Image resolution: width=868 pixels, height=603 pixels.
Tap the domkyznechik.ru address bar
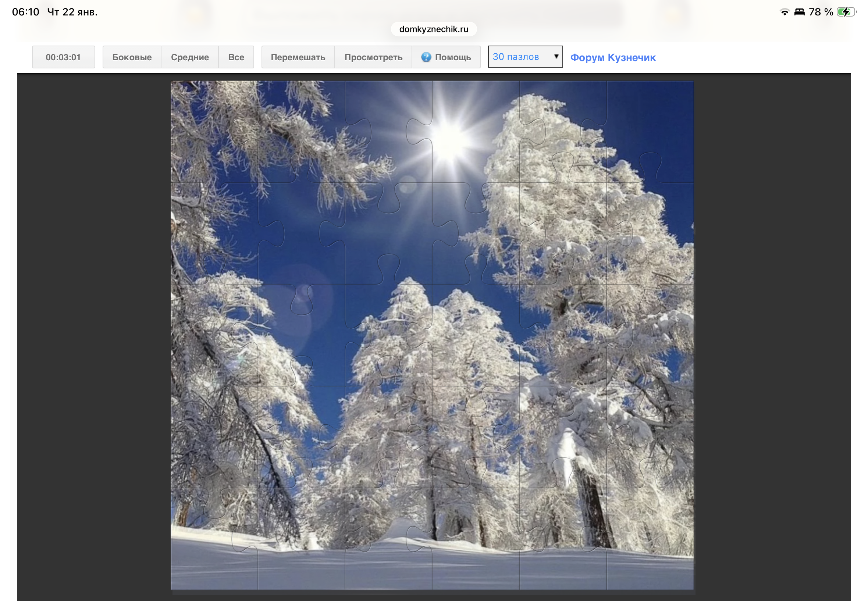pos(433,29)
